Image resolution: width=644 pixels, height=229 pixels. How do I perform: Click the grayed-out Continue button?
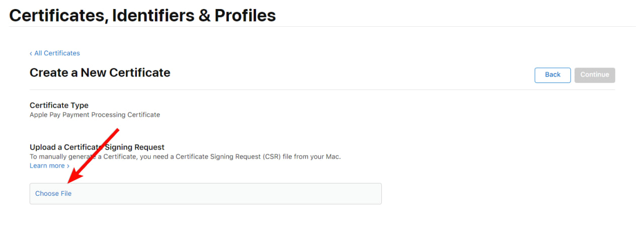pyautogui.click(x=595, y=75)
